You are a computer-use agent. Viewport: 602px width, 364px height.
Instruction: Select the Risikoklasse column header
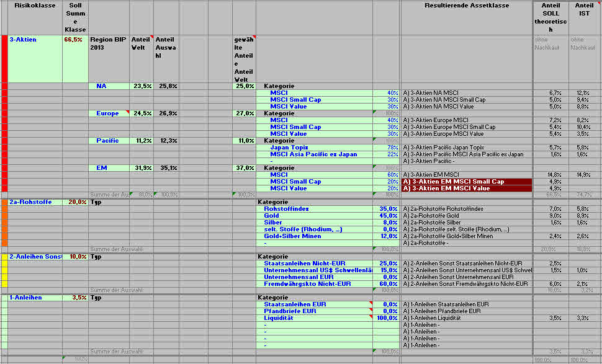coord(35,17)
